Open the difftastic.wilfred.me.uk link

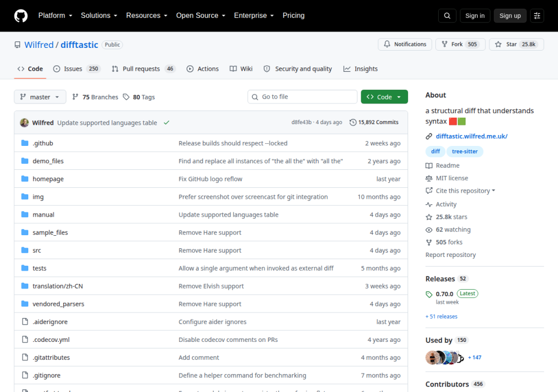coord(471,136)
